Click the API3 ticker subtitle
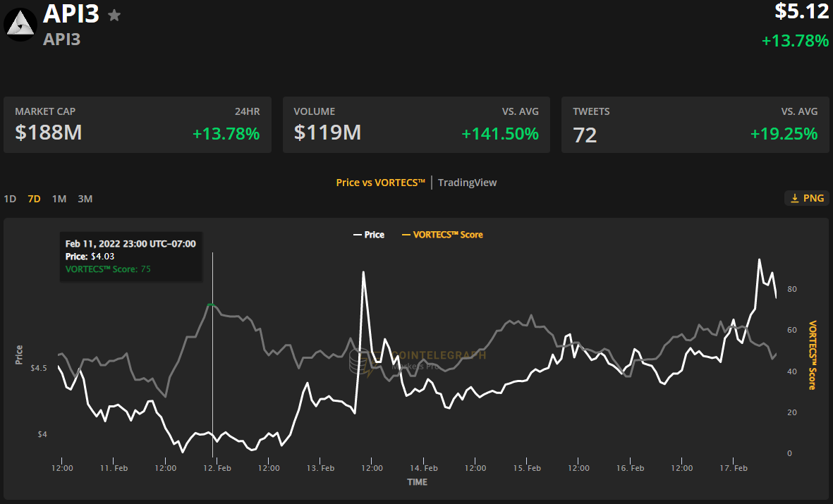 (x=62, y=39)
